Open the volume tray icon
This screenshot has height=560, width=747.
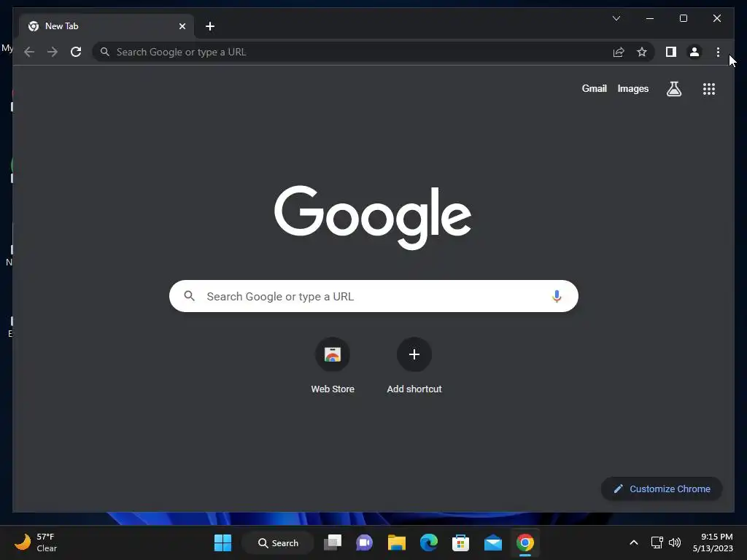click(x=675, y=542)
